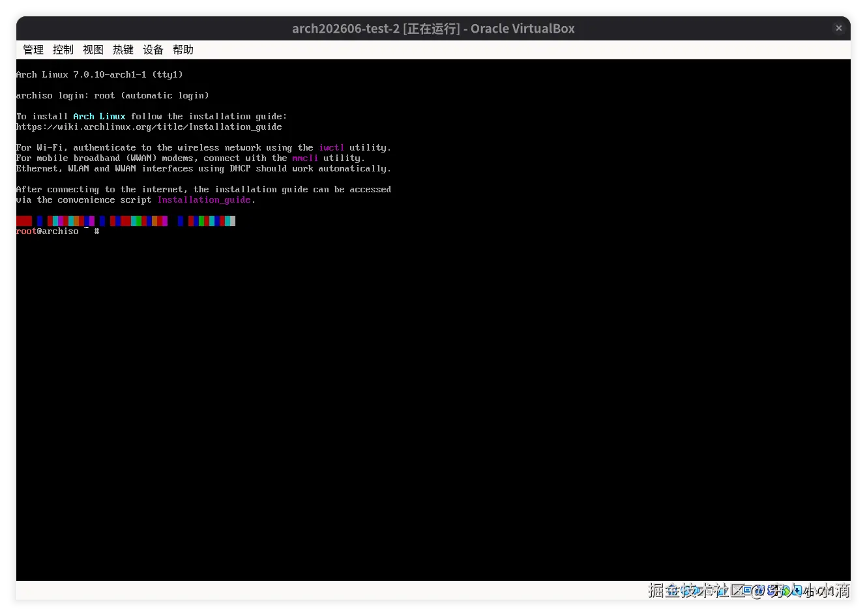Click the purple Installation_guide script name
This screenshot has height=616, width=867.
[x=204, y=200]
